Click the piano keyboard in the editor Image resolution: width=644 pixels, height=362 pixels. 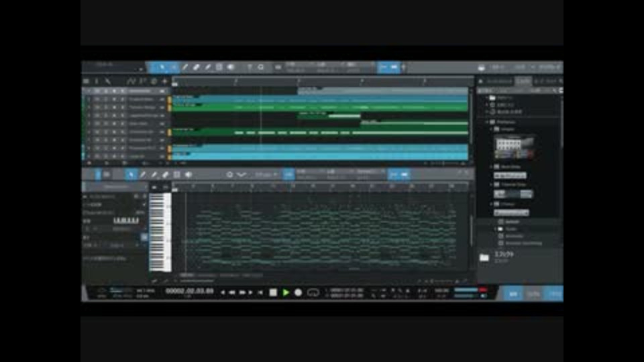160,233
